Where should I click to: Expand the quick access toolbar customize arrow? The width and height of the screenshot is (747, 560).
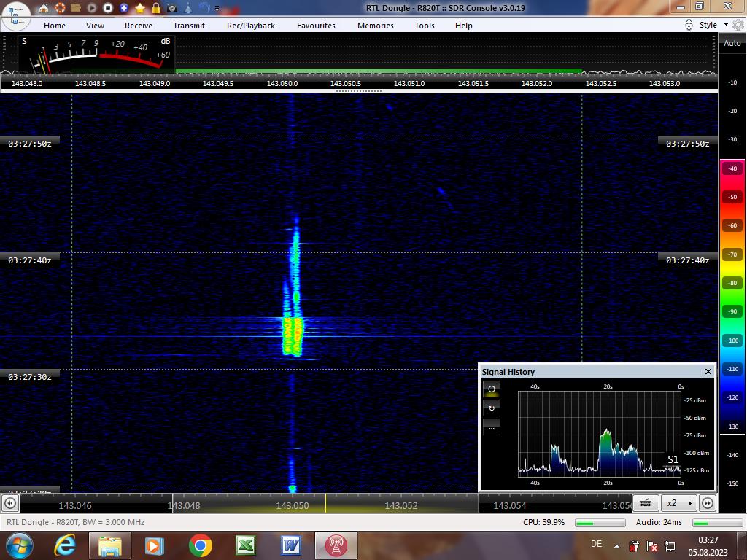pyautogui.click(x=217, y=9)
